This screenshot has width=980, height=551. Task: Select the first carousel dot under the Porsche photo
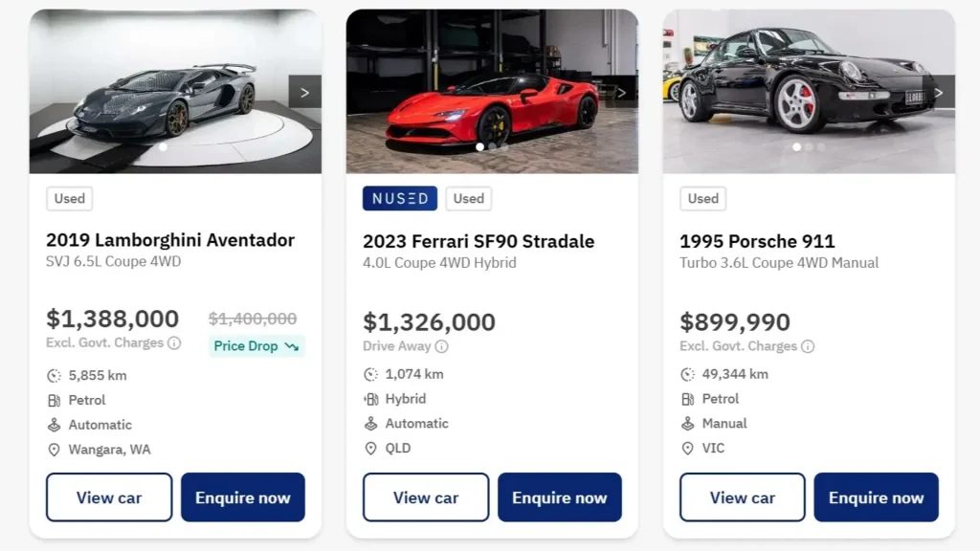click(x=796, y=146)
